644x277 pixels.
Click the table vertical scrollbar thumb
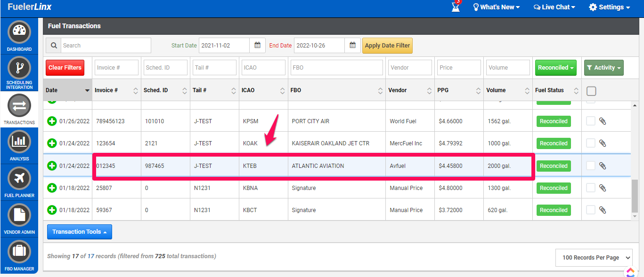[x=635, y=195]
